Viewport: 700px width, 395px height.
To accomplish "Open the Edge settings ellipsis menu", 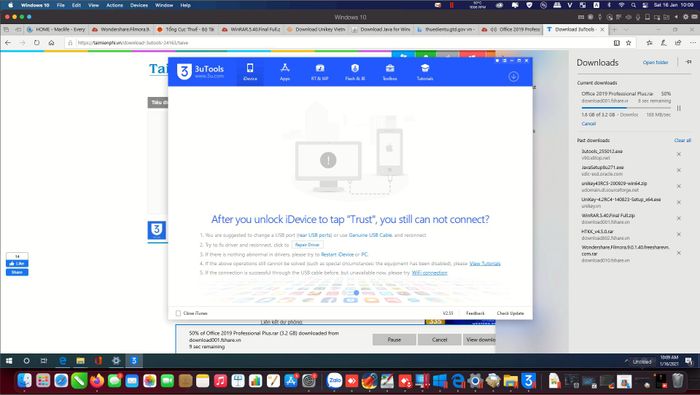I will [692, 43].
